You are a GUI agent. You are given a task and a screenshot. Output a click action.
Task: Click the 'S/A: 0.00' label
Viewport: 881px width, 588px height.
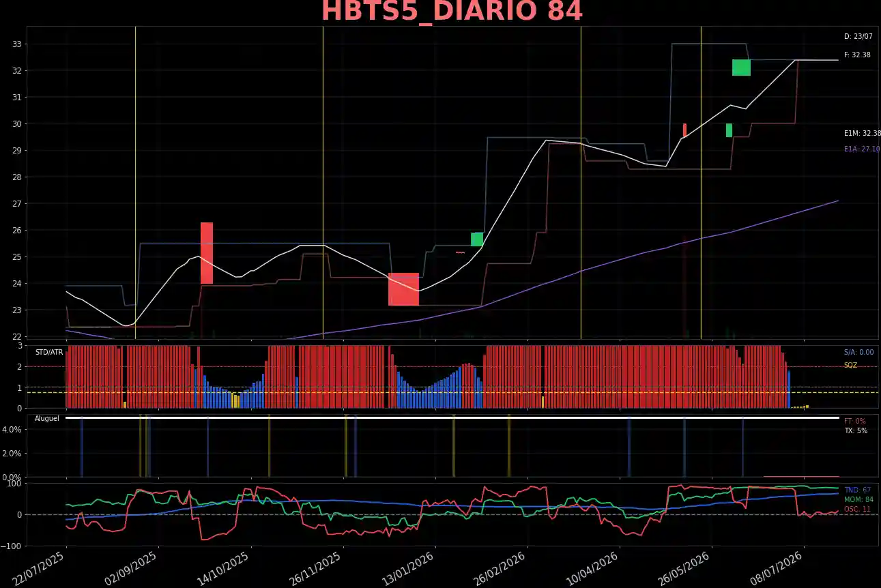pyautogui.click(x=858, y=352)
